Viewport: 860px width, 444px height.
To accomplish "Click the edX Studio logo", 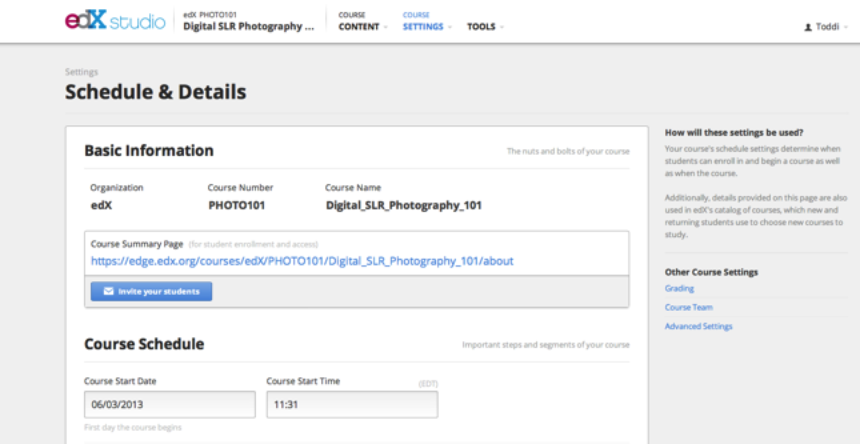I will pyautogui.click(x=116, y=21).
